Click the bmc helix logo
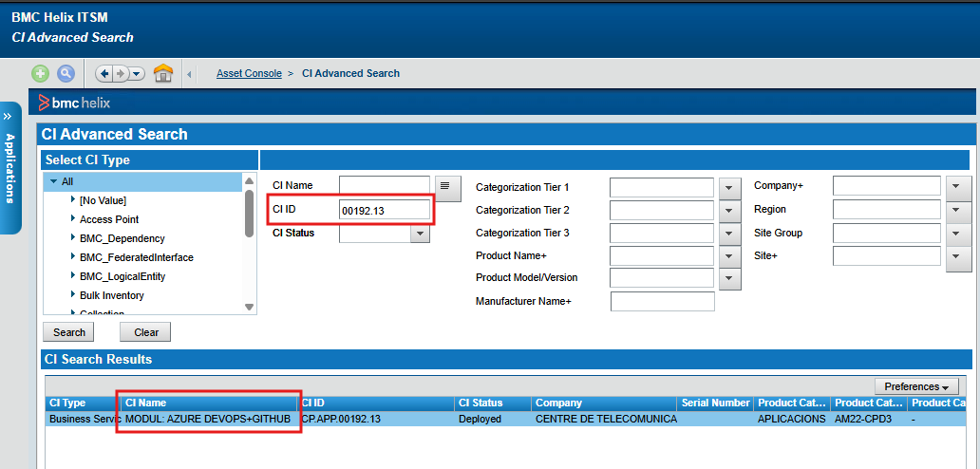 [x=74, y=103]
